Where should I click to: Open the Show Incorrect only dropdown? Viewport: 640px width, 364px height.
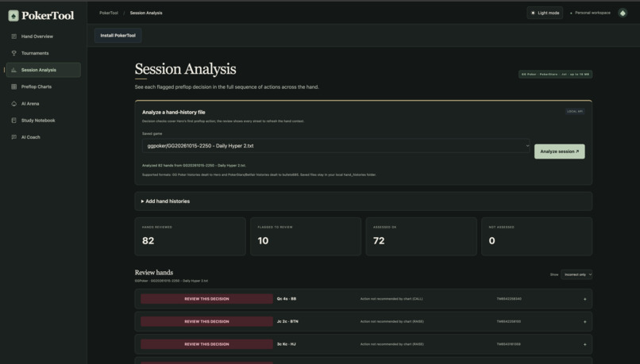tap(576, 274)
